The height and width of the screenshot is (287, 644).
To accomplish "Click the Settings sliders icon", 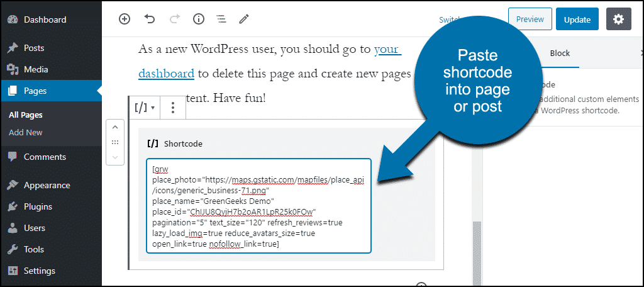I will click(x=13, y=271).
